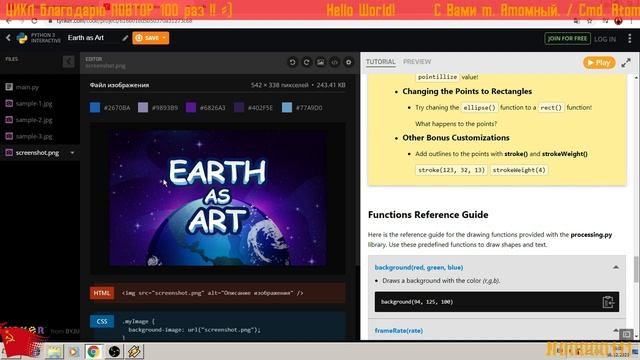This screenshot has height=360, width=640.
Task: Click the image icon beside sample-1.jpg
Action: (x=9, y=104)
